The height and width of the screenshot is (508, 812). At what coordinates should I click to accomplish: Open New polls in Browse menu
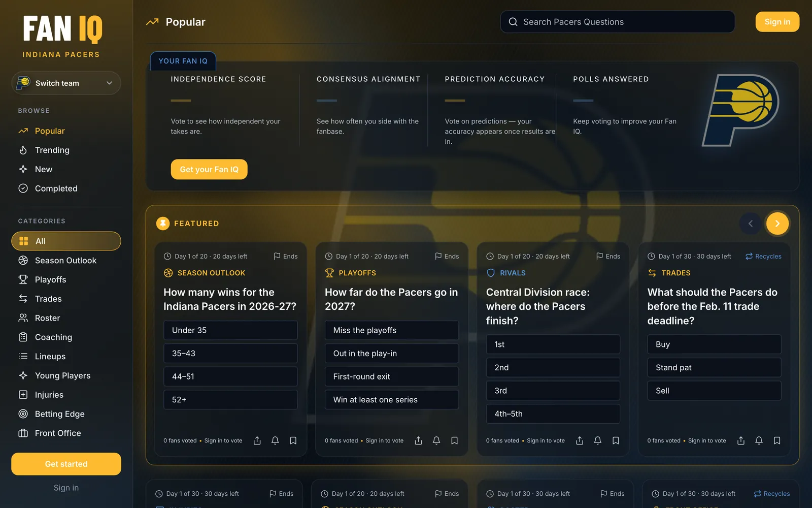66,169
